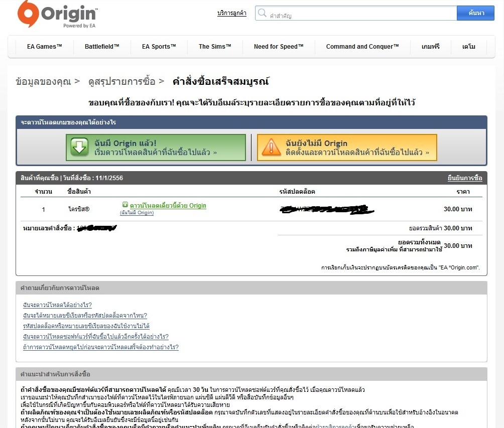Open the Command and Conquer menu

coord(362,47)
